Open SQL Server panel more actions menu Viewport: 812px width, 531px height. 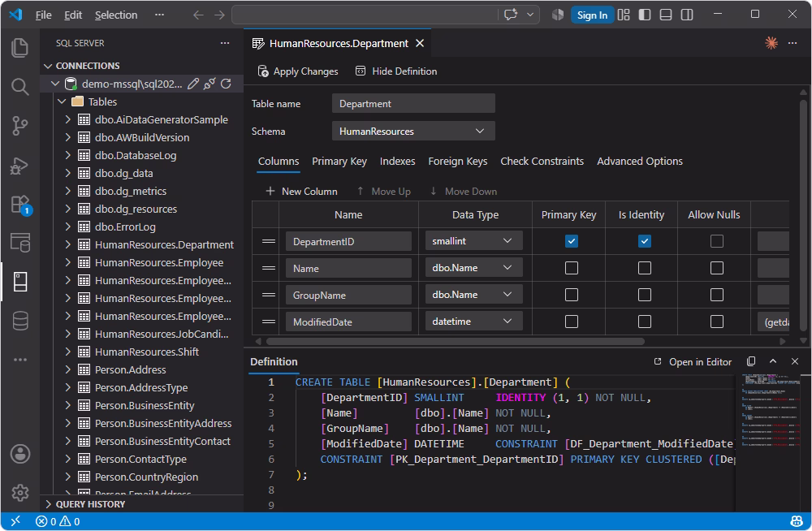pyautogui.click(x=225, y=43)
